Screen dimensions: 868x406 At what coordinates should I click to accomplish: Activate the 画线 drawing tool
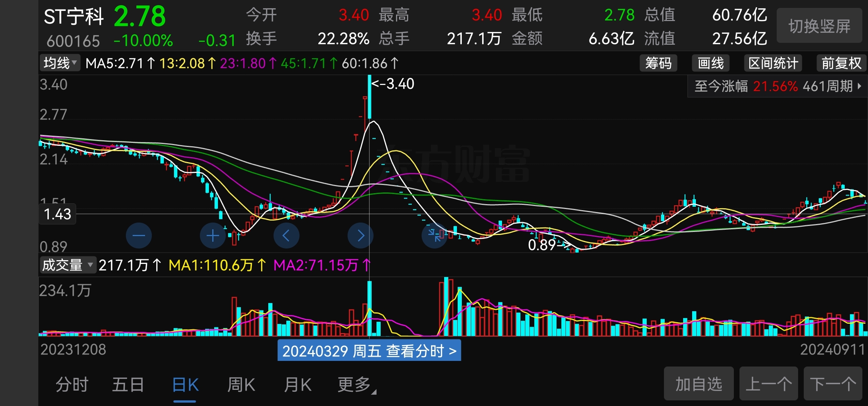710,63
